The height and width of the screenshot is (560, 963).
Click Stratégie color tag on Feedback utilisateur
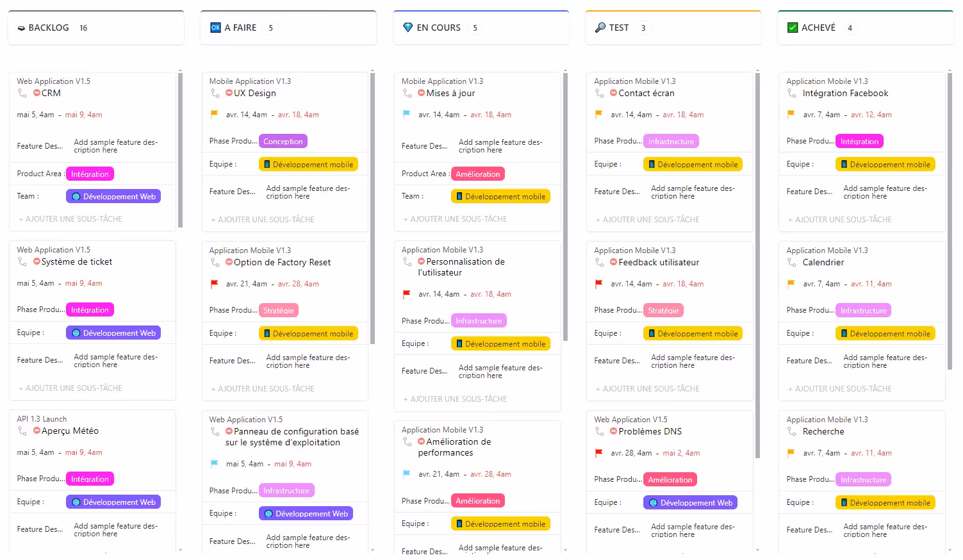point(663,311)
